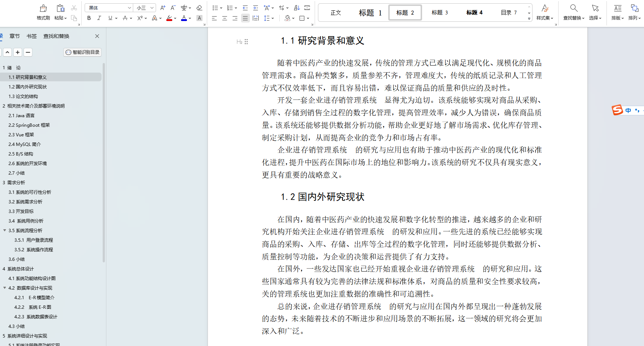Clear formatting with the eraser icon
644x346 pixels.
point(199,8)
